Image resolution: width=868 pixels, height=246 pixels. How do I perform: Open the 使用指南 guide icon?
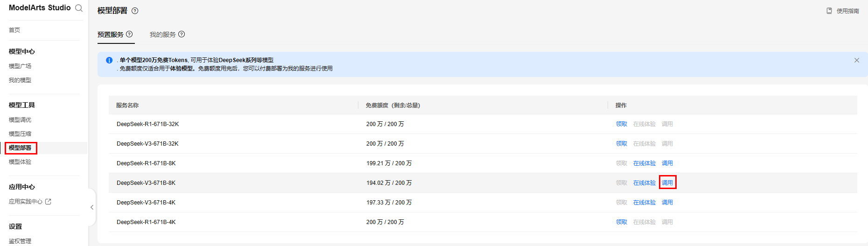click(829, 11)
